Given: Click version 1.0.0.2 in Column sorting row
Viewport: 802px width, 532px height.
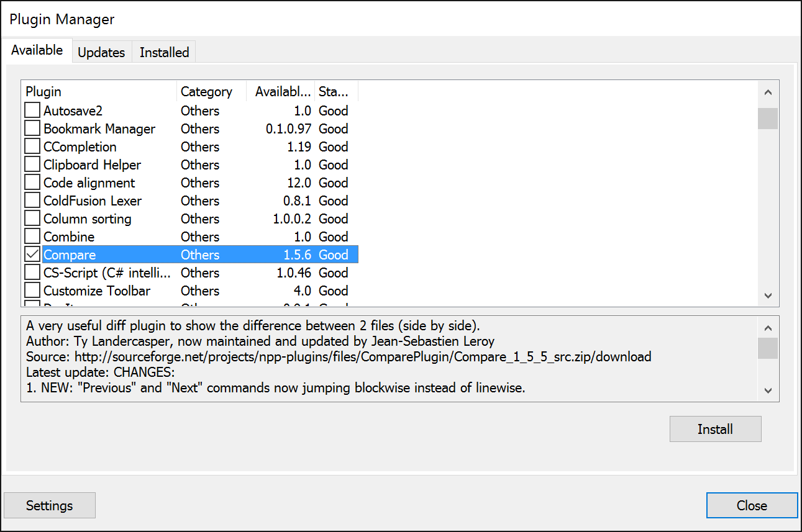Looking at the screenshot, I should click(292, 219).
